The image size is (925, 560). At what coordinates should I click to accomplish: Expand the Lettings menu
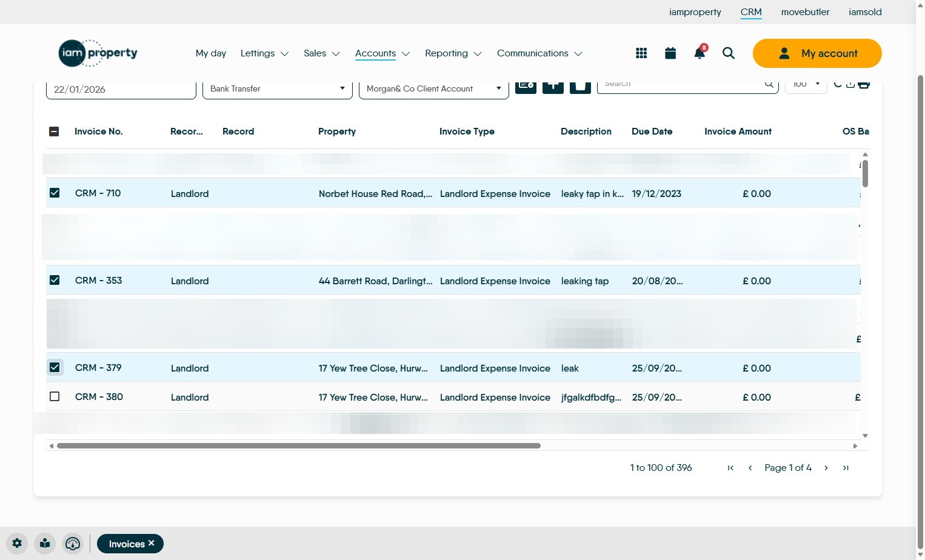point(264,53)
